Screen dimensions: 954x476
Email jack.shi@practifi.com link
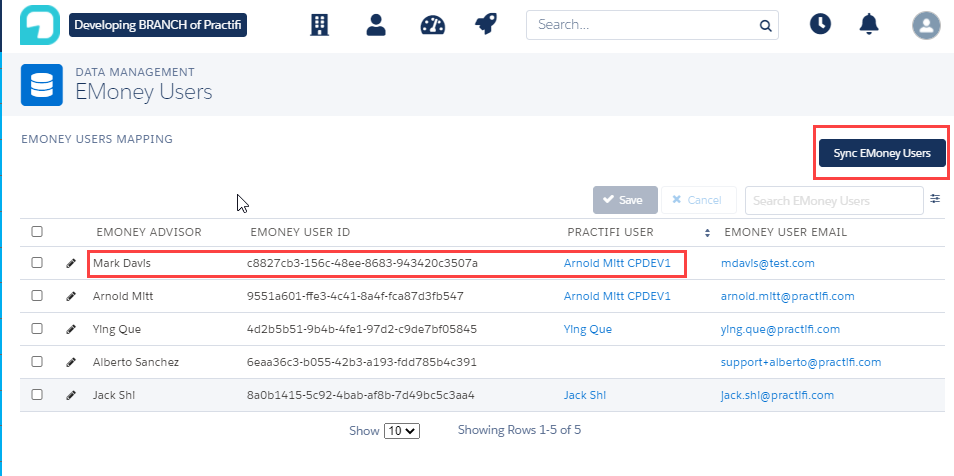tap(778, 395)
